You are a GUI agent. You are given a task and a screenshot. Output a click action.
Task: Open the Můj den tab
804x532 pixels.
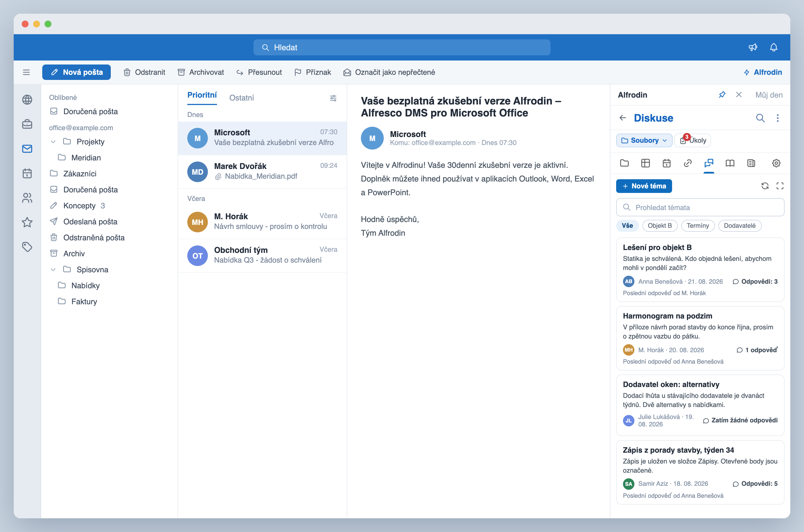[769, 95]
